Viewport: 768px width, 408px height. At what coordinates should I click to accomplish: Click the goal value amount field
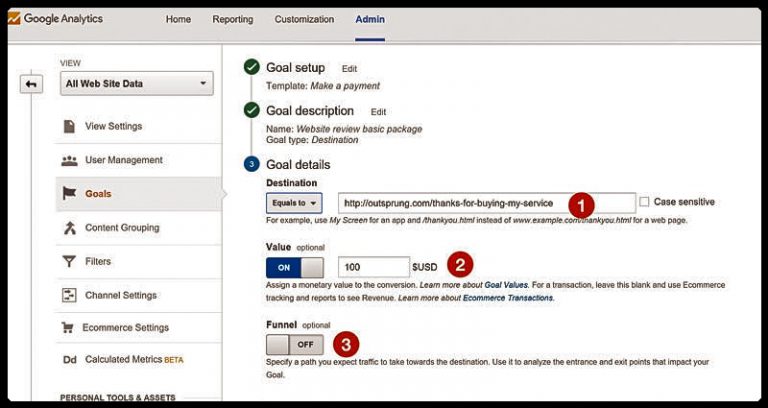[x=374, y=267]
